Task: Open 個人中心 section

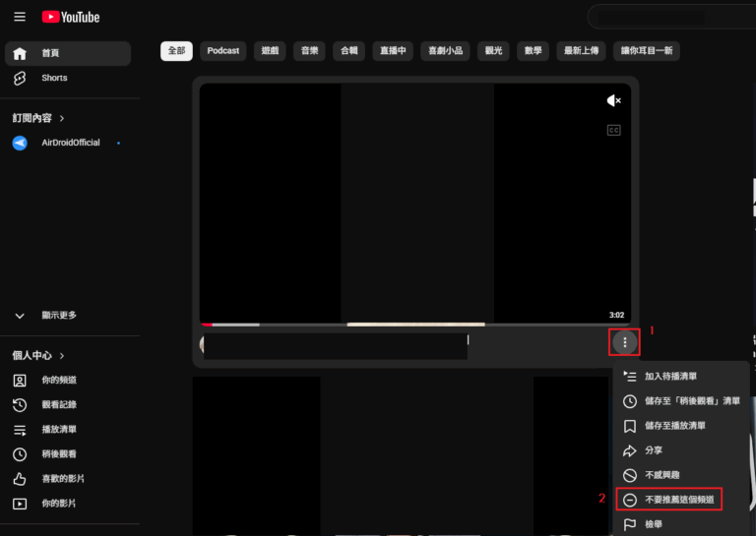Action: (38, 355)
